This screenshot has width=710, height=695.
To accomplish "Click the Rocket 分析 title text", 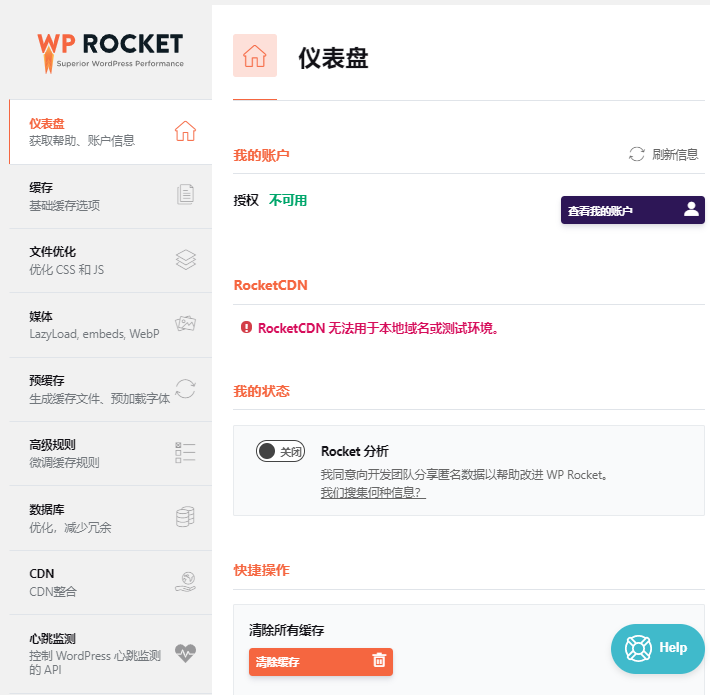I will 355,451.
